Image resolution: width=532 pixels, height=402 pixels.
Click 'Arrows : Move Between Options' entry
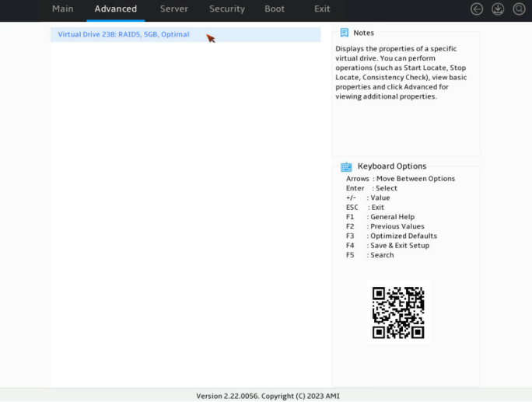(x=401, y=179)
